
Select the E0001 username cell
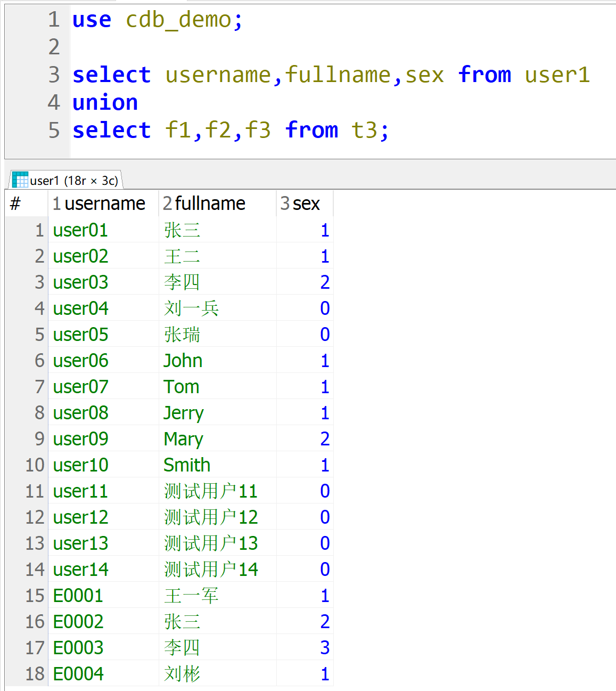pos(78,596)
